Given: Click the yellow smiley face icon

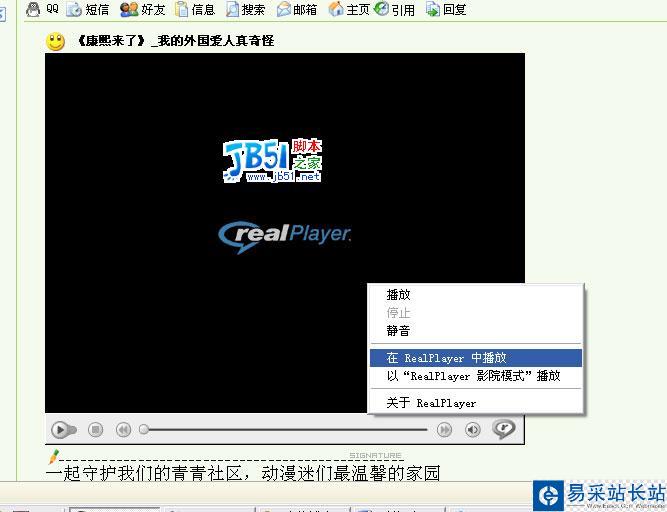Looking at the screenshot, I should pos(55,41).
